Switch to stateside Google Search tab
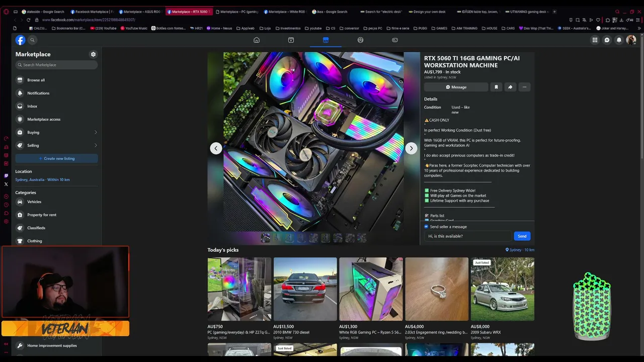Screen dimensions: 644x362 pyautogui.click(x=43, y=12)
